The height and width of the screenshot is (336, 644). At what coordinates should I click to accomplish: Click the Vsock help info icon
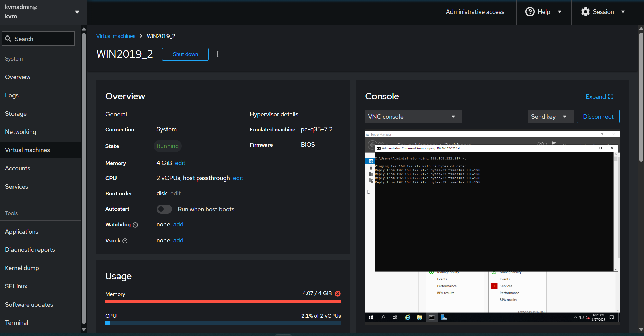point(125,241)
